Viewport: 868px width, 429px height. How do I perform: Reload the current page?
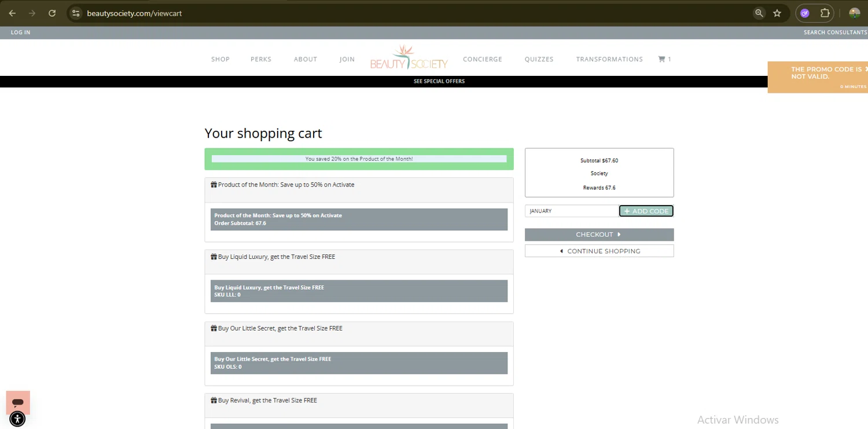52,13
